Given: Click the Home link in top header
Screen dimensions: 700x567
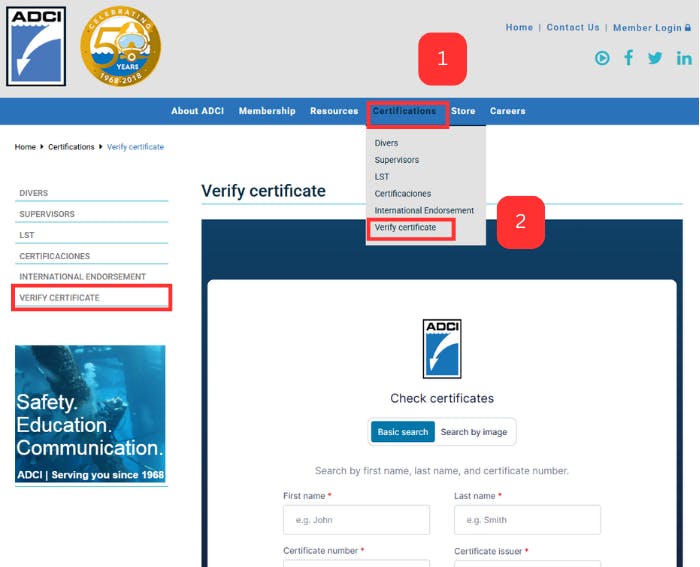Looking at the screenshot, I should pyautogui.click(x=519, y=27).
